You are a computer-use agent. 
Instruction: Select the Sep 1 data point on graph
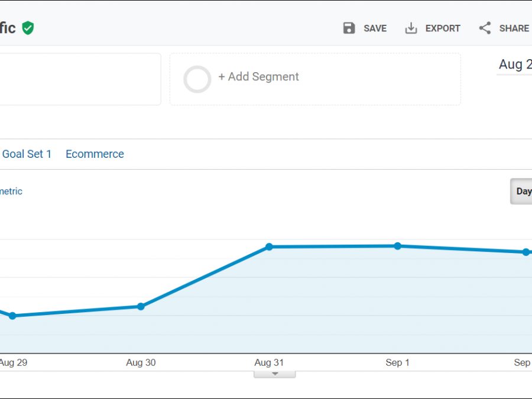click(397, 246)
